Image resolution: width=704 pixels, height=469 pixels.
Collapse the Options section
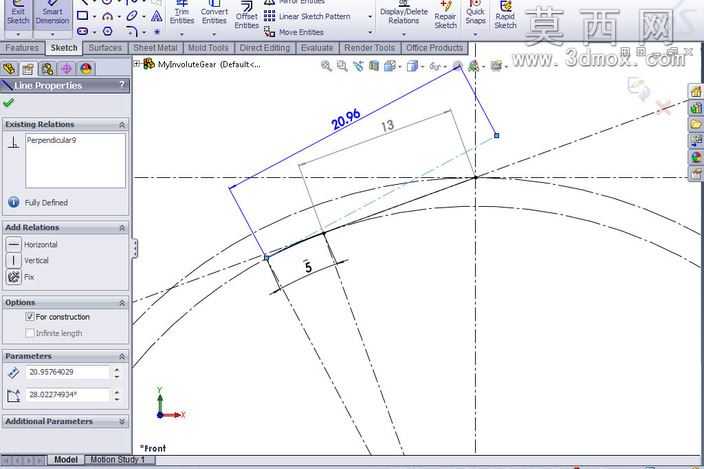122,303
